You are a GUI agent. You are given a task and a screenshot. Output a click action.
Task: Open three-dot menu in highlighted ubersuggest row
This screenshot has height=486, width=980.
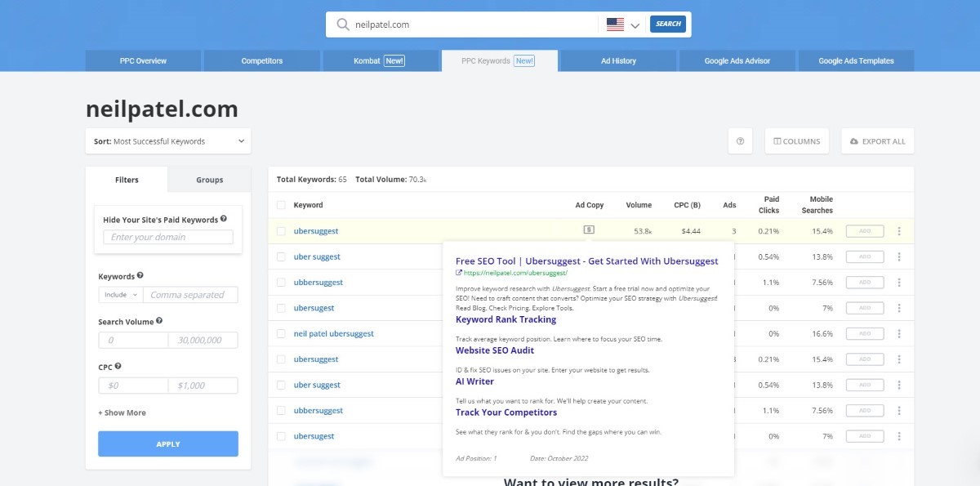pos(899,231)
